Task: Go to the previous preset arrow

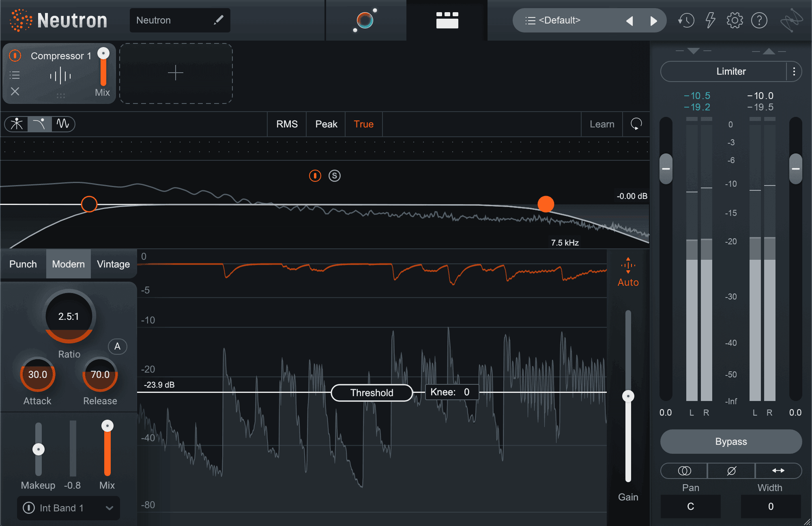Action: [629, 21]
